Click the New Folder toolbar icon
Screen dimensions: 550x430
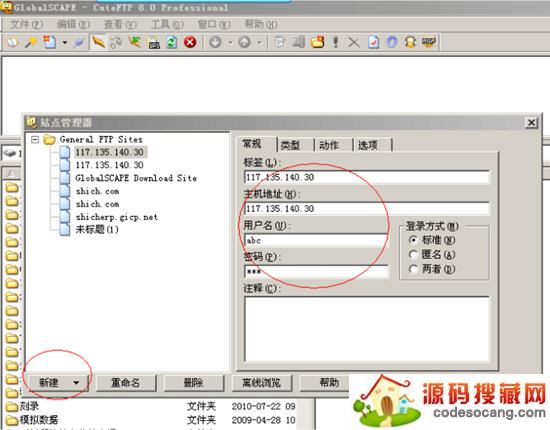click(317, 42)
